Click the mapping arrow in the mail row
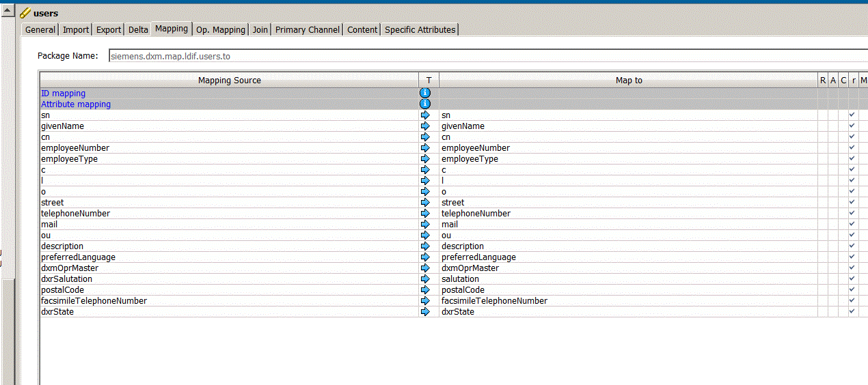The height and width of the screenshot is (385, 868). pyautogui.click(x=425, y=225)
